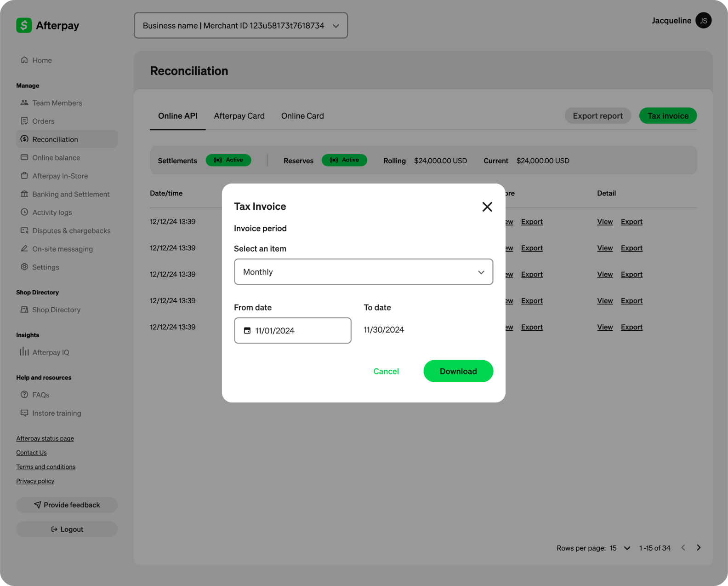The height and width of the screenshot is (586, 728).
Task: Open Afterpay IQ bar chart icon
Action: point(24,352)
